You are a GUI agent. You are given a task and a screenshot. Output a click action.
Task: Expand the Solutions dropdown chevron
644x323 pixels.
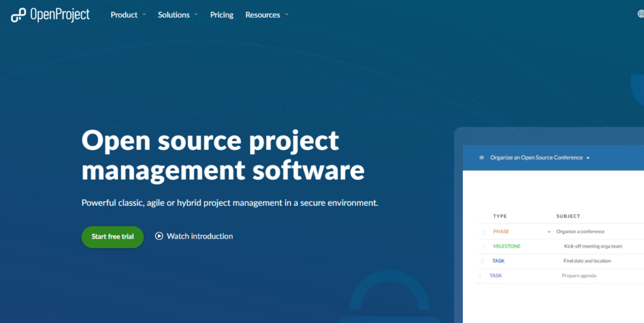196,14
